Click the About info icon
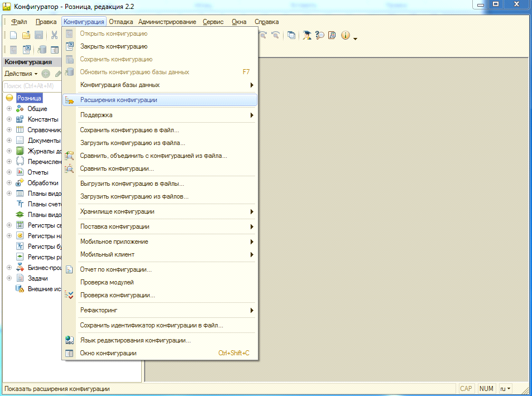The height and width of the screenshot is (396, 532). click(x=346, y=35)
